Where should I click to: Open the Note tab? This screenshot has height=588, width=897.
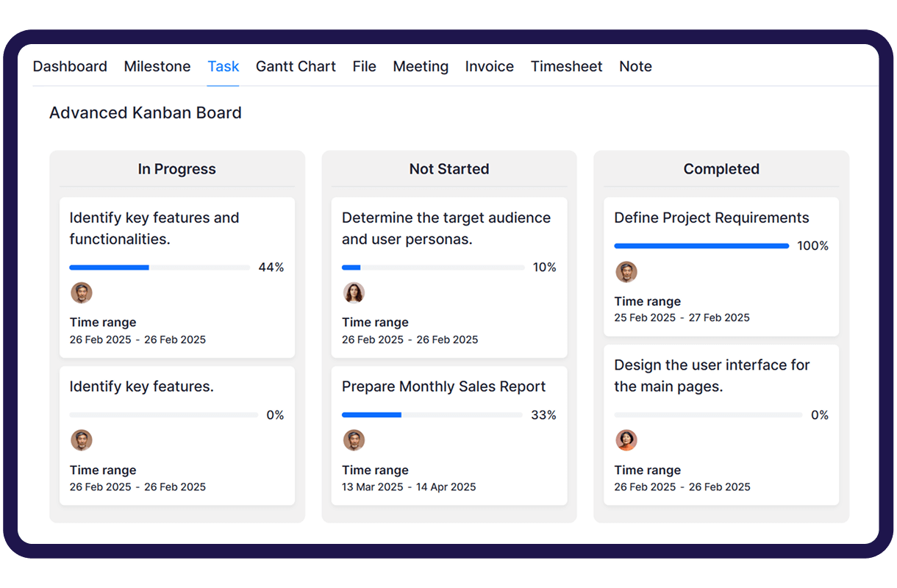coord(635,66)
